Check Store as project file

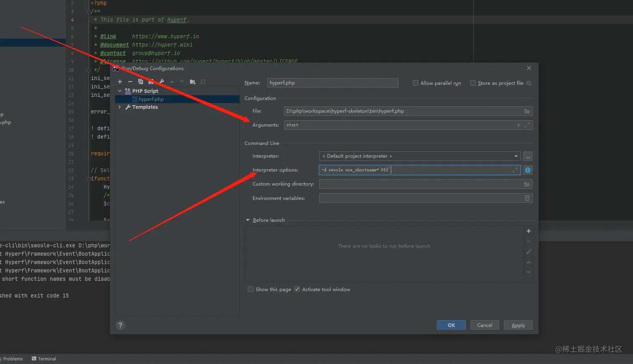pos(473,83)
